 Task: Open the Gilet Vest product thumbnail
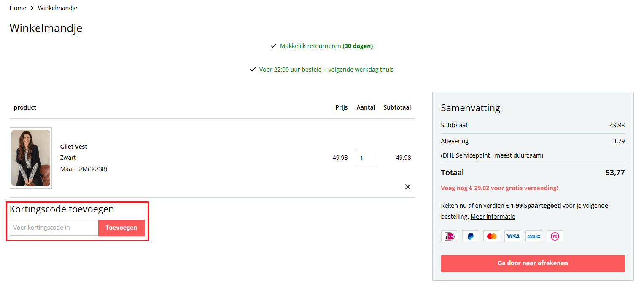point(31,158)
